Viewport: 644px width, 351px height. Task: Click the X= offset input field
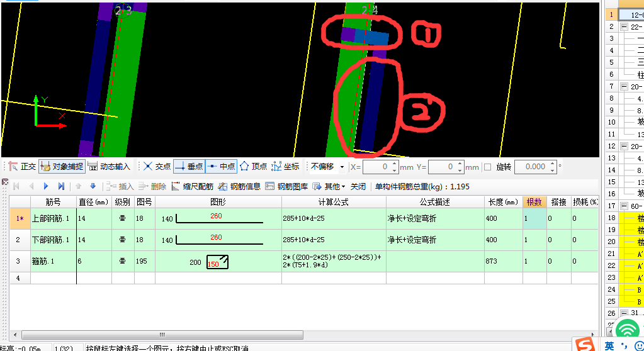[376, 167]
